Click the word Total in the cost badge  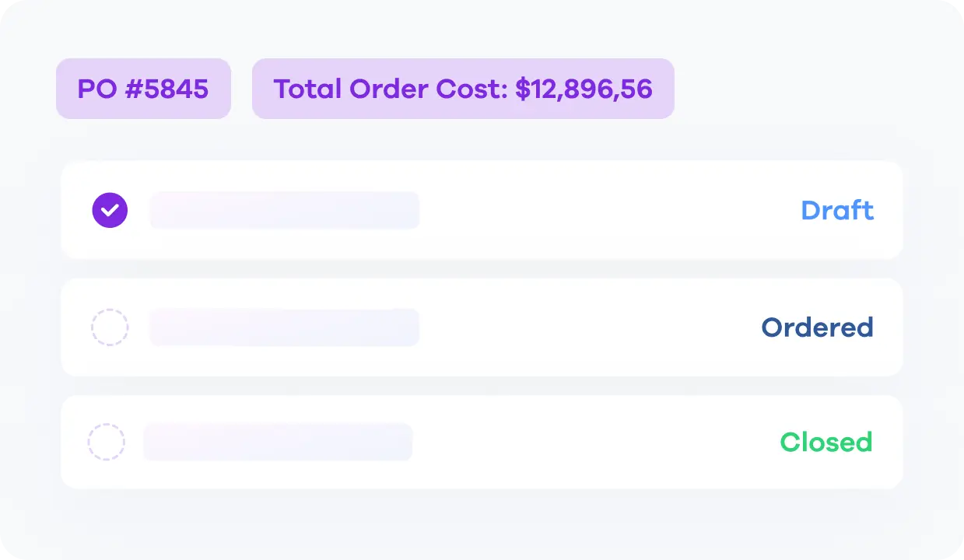pos(308,89)
